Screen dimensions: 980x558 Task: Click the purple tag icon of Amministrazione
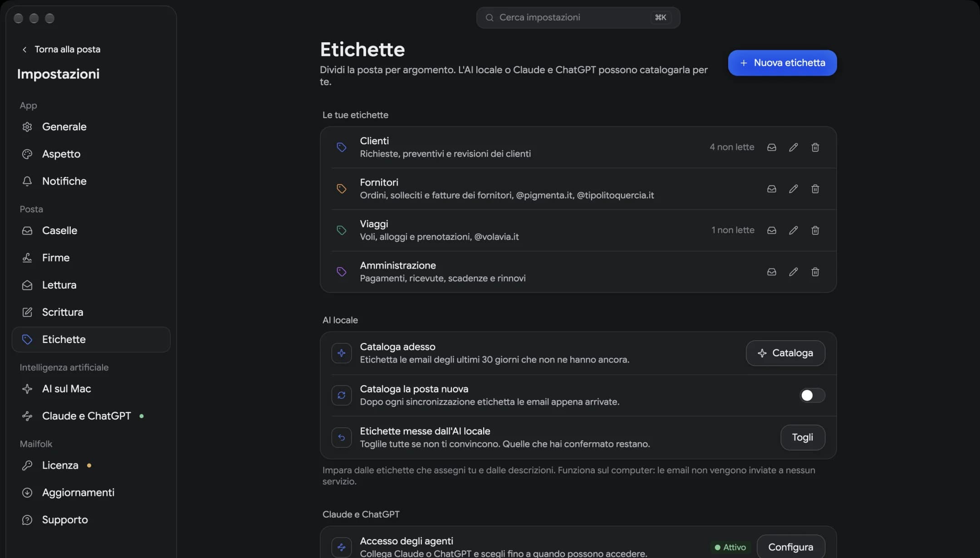(x=341, y=272)
